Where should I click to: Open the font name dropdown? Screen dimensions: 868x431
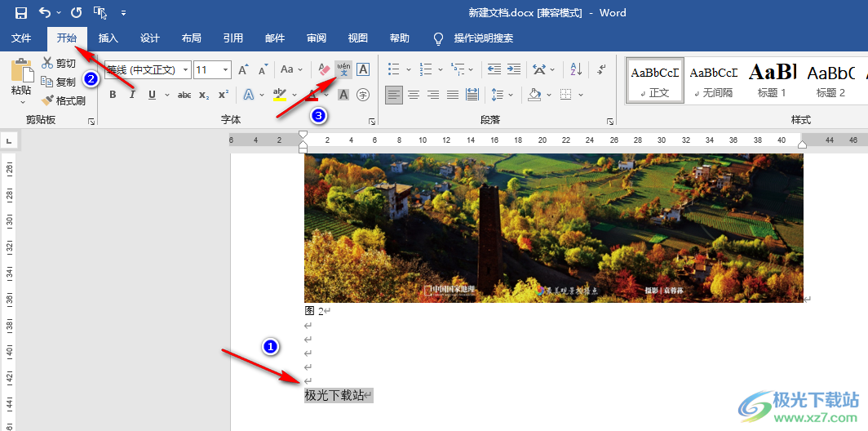click(x=185, y=70)
